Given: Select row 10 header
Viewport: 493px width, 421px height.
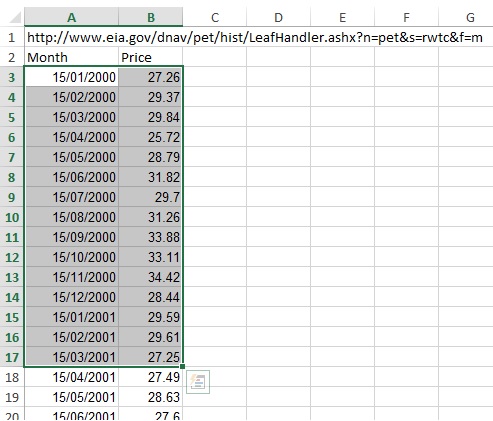Looking at the screenshot, I should [x=12, y=217].
